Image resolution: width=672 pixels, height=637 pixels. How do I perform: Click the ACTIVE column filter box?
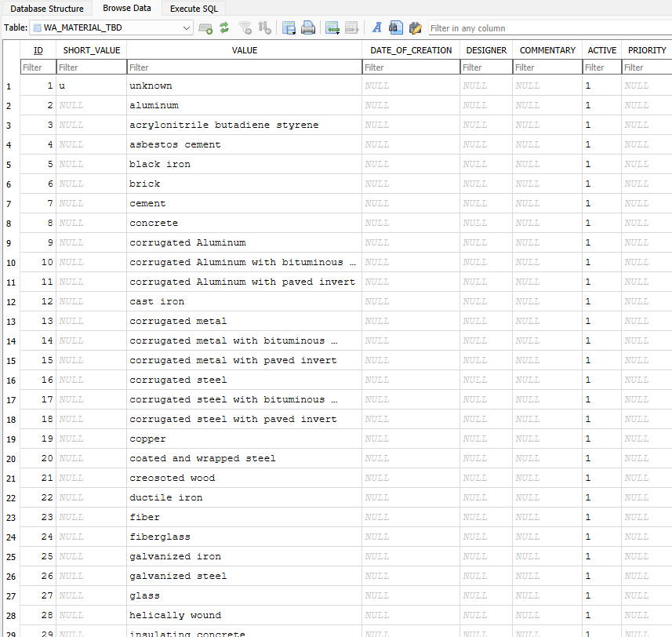pos(601,67)
